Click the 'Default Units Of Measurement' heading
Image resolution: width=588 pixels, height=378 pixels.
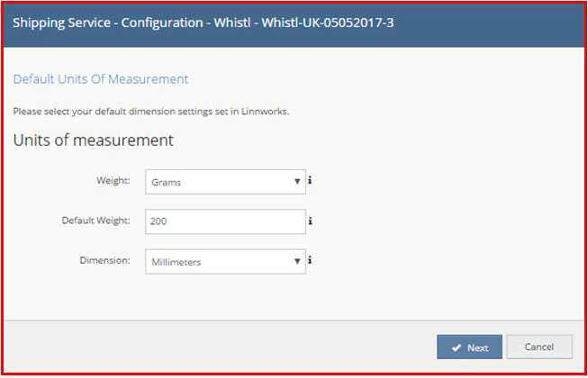point(101,79)
